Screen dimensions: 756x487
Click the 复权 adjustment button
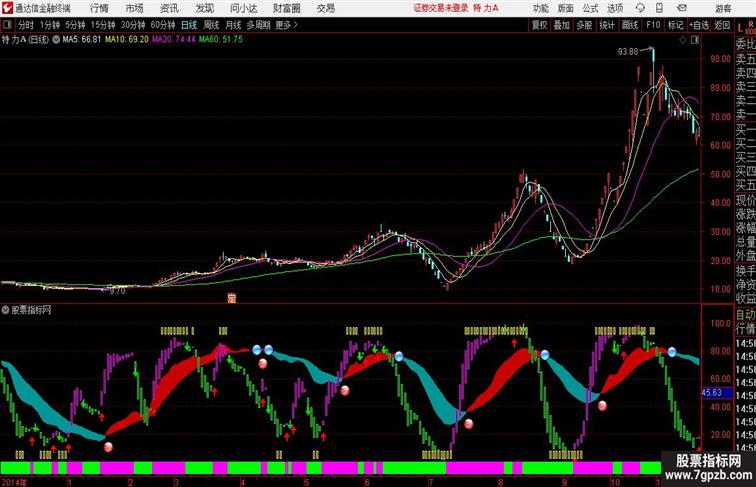pyautogui.click(x=540, y=25)
